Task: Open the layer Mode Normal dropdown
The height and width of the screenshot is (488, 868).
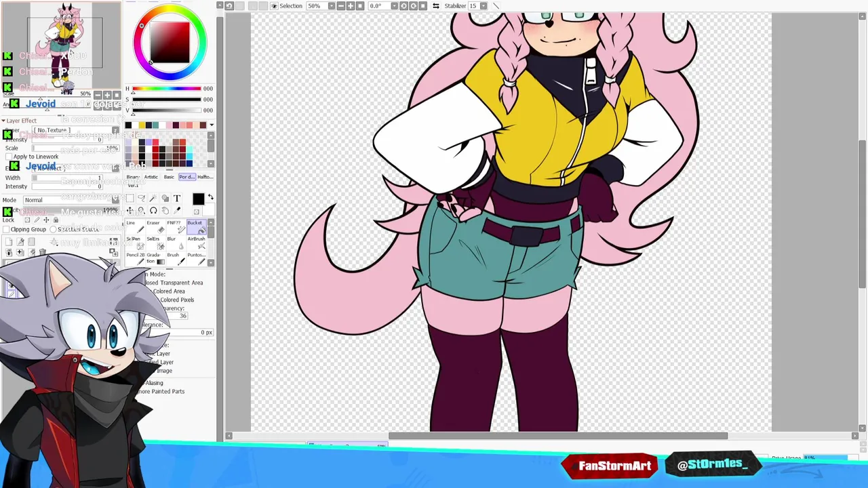Action: click(x=71, y=200)
